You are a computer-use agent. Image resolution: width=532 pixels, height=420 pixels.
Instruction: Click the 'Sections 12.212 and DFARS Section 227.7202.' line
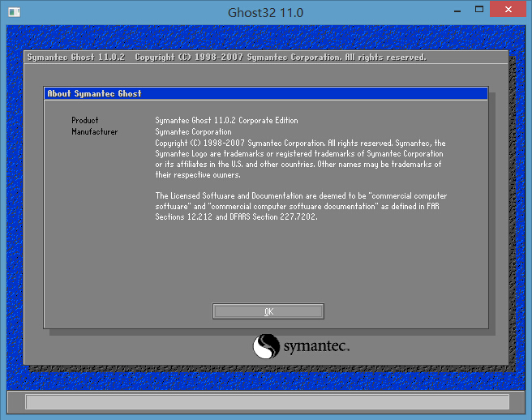(237, 216)
